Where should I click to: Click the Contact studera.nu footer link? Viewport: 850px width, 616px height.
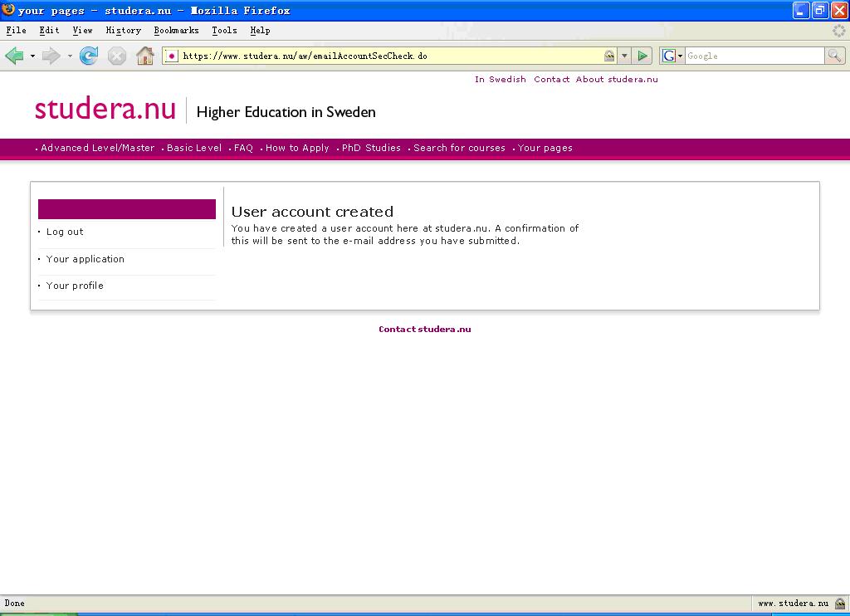425,329
